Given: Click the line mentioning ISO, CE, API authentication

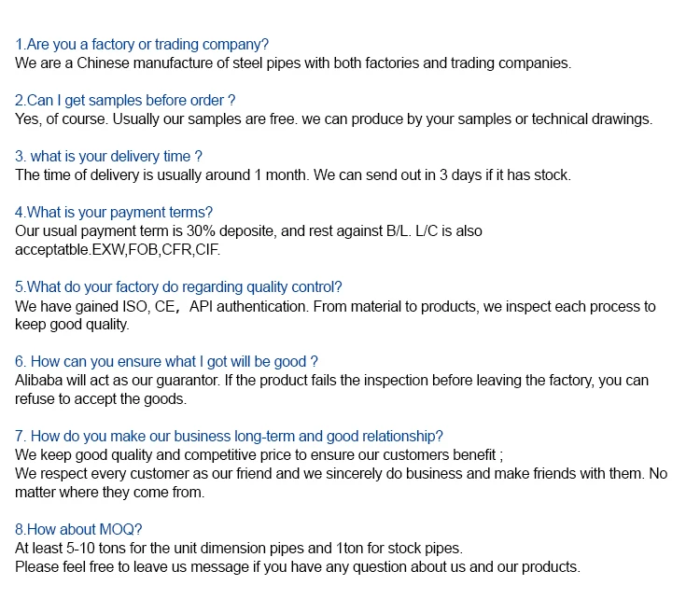Looking at the screenshot, I should (335, 306).
